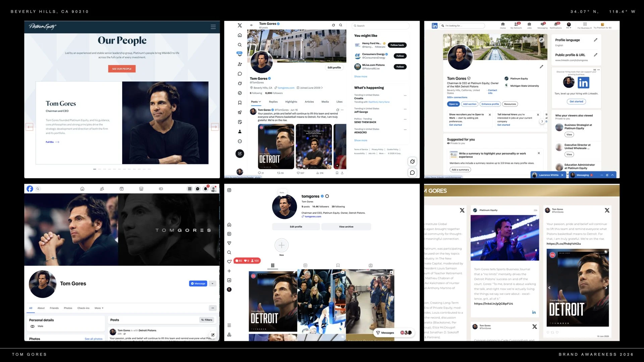Go to previous slide on Platinum Equity carousel
The image size is (644, 362).
click(30, 127)
